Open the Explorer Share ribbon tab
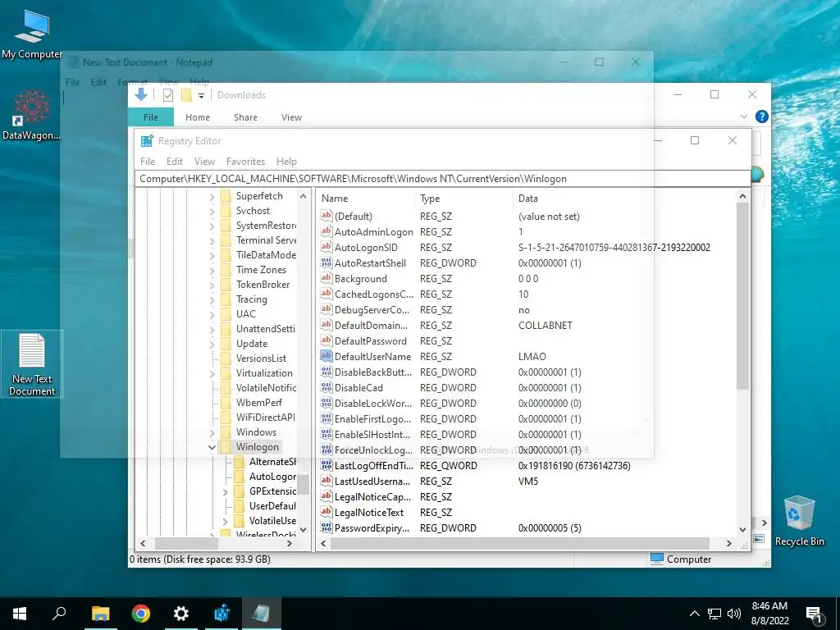840x630 pixels. (x=245, y=117)
